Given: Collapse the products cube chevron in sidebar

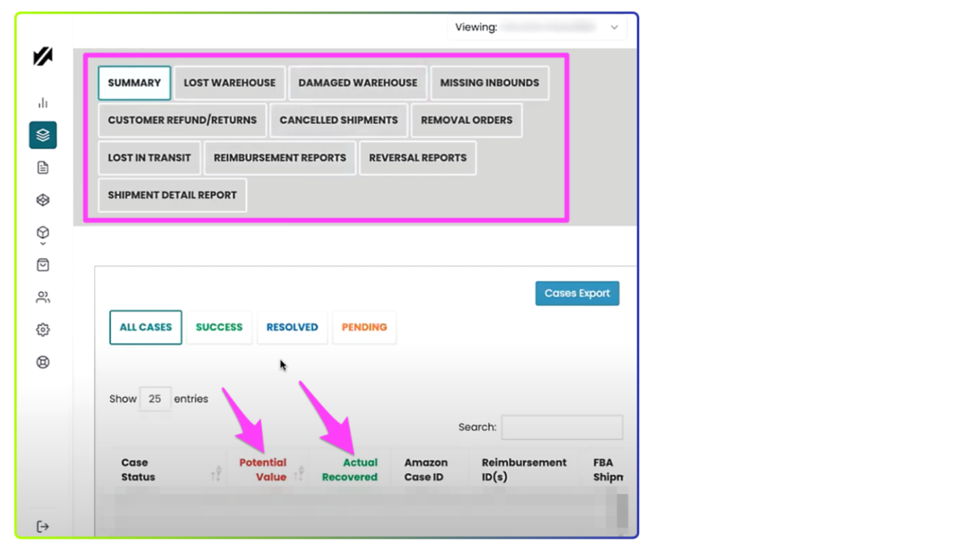Looking at the screenshot, I should coord(42,242).
